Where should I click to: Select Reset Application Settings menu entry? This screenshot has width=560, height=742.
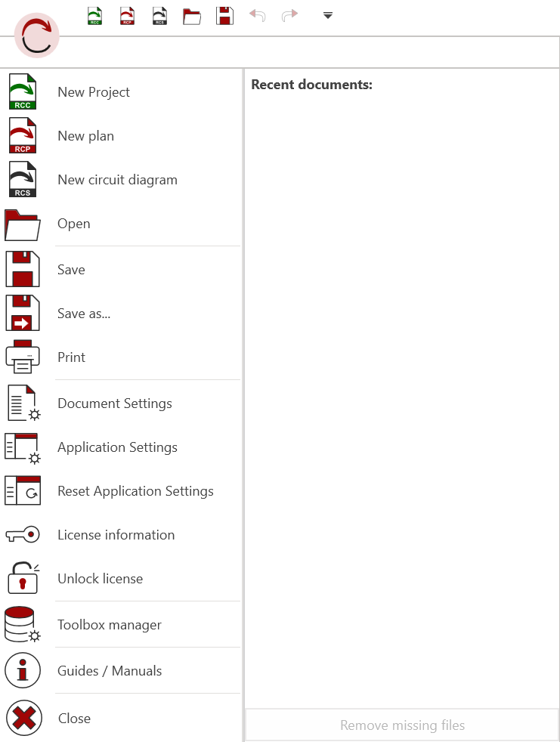coord(135,490)
